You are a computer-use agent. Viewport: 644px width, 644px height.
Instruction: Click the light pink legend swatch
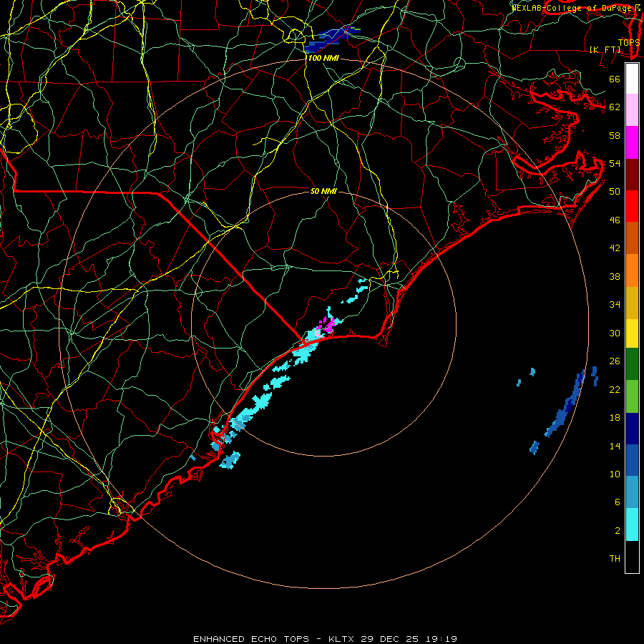(x=632, y=110)
